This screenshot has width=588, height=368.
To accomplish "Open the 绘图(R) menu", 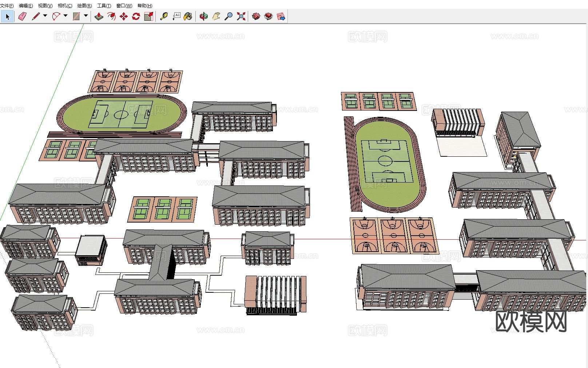I will [85, 5].
